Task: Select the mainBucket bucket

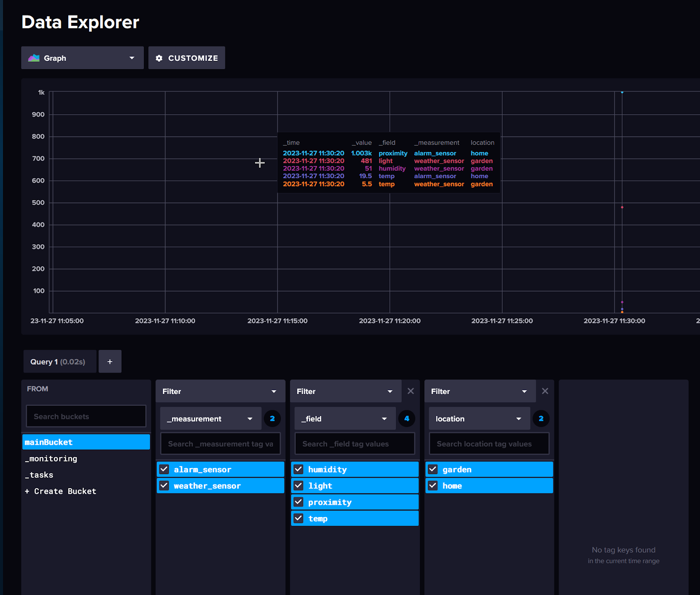Action: coord(86,442)
